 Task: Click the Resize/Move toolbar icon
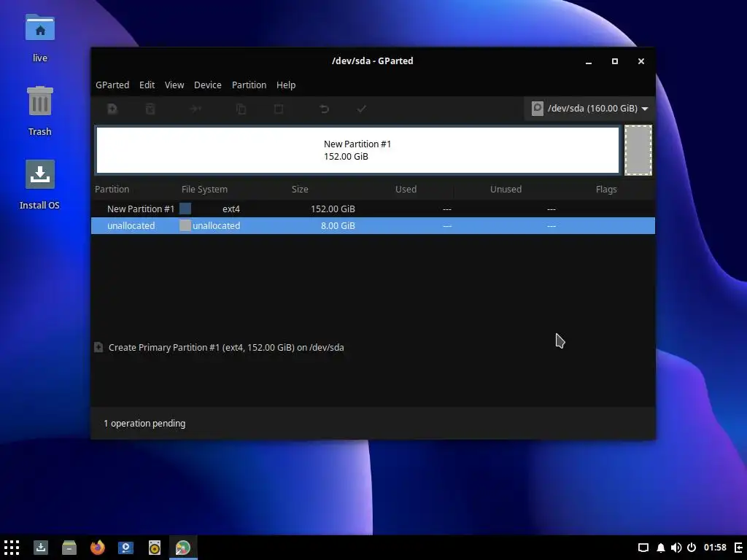pyautogui.click(x=196, y=109)
